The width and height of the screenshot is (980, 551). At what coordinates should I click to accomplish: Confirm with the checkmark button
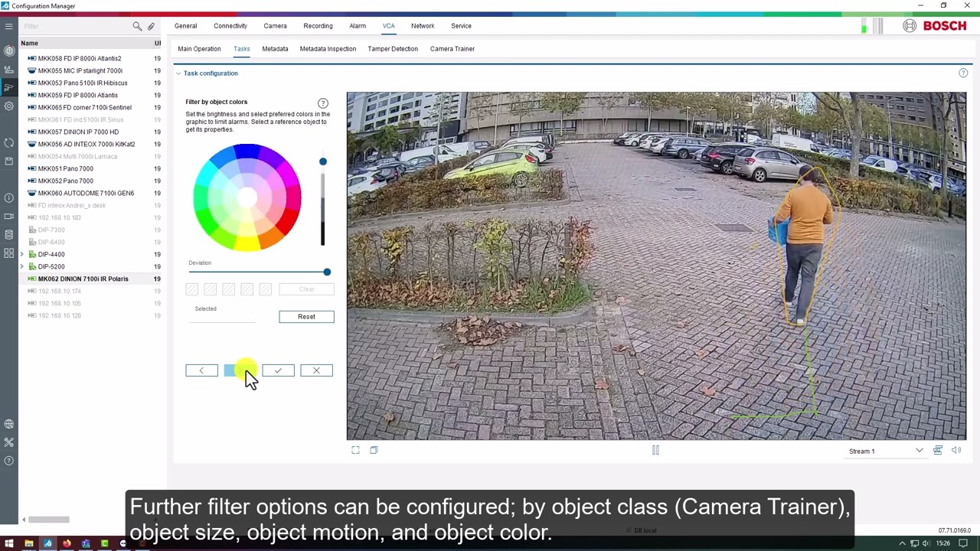278,370
